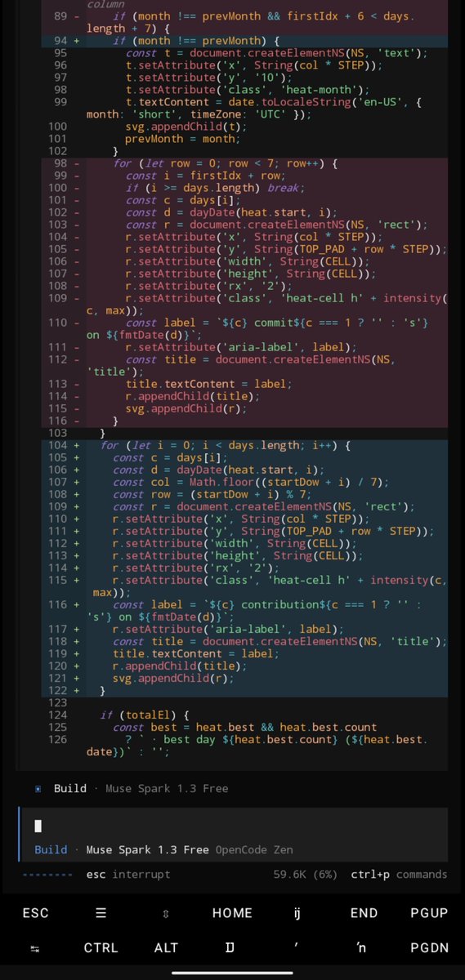This screenshot has width=465, height=980.
Task: Click added line 117 setting 'aria-label'
Action: (244, 629)
